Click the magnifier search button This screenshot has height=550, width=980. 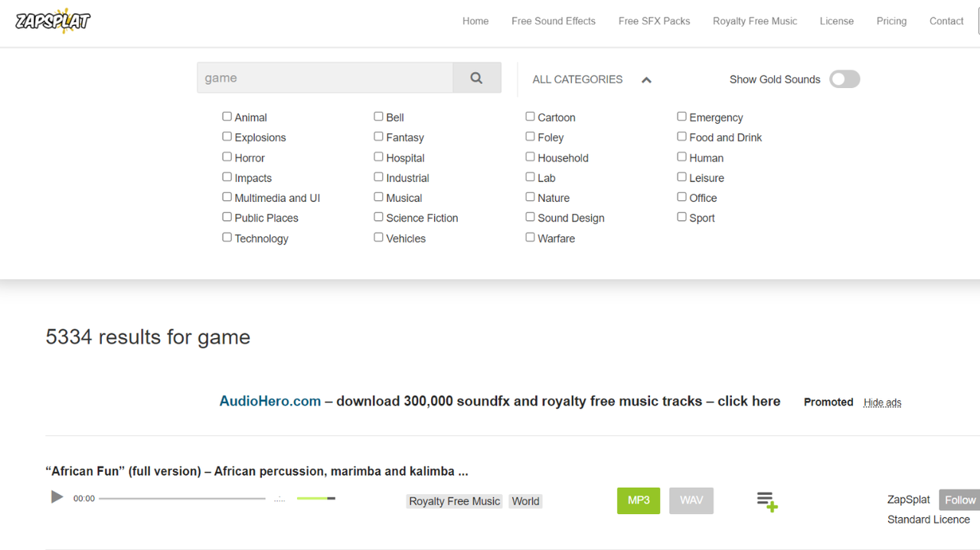[477, 78]
